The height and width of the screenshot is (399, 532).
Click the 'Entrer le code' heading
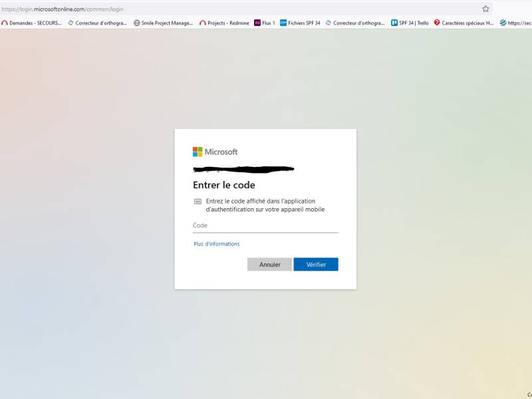(224, 185)
